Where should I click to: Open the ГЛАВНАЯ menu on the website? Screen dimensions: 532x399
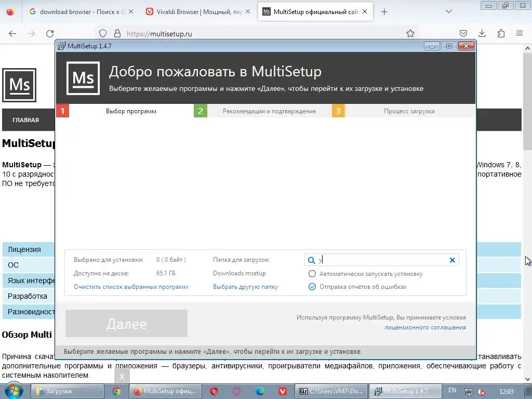26,120
